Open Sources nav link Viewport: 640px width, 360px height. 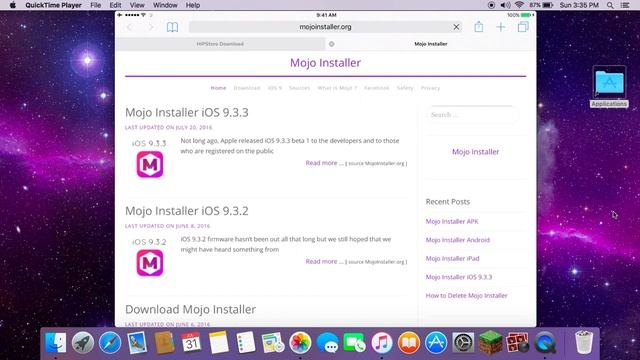300,88
